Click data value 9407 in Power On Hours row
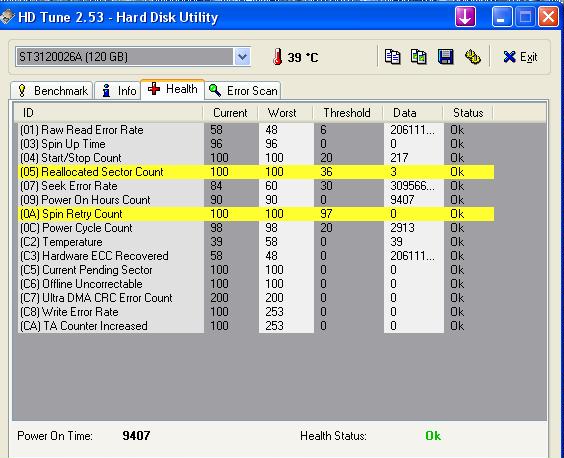The width and height of the screenshot is (564, 458). click(x=402, y=200)
